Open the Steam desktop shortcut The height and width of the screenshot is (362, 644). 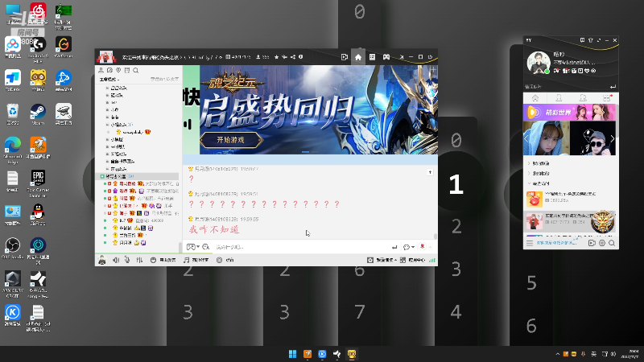pos(38,114)
